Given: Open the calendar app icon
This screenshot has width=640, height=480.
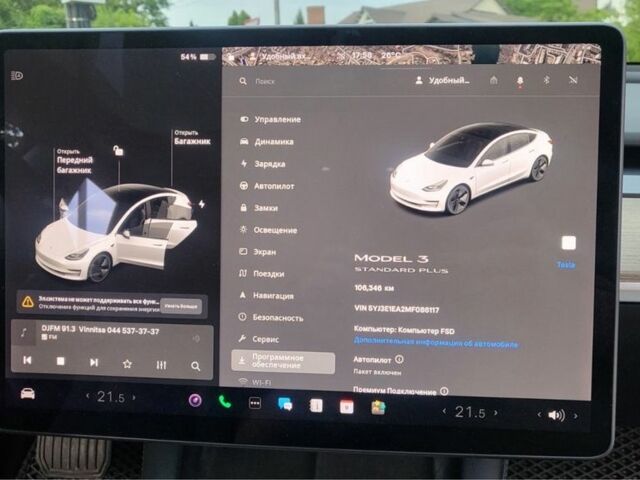Looking at the screenshot, I should pyautogui.click(x=347, y=407).
